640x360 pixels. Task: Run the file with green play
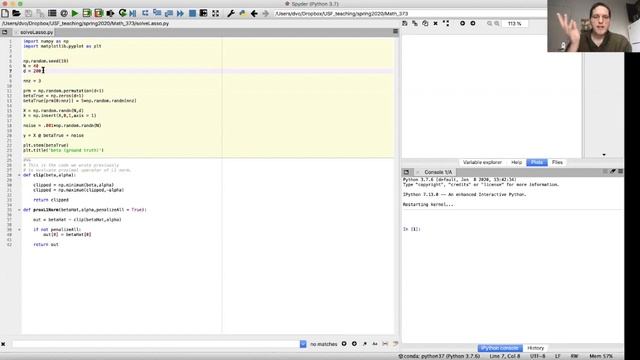coord(75,13)
